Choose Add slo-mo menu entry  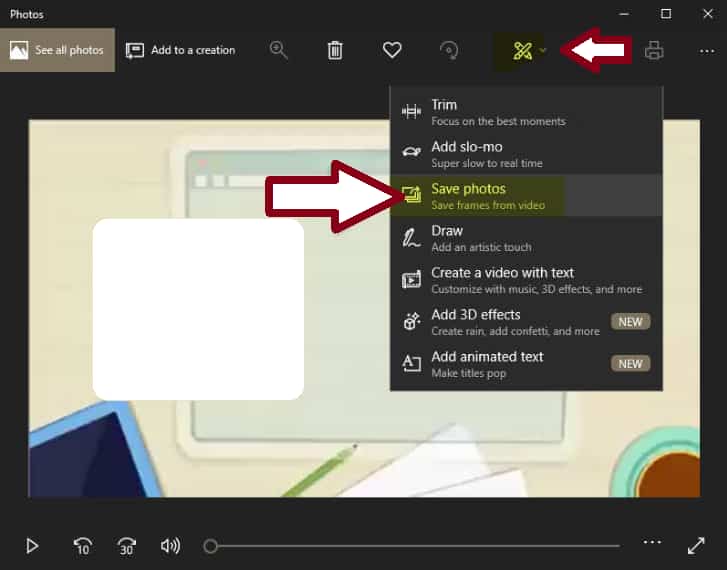pos(526,154)
